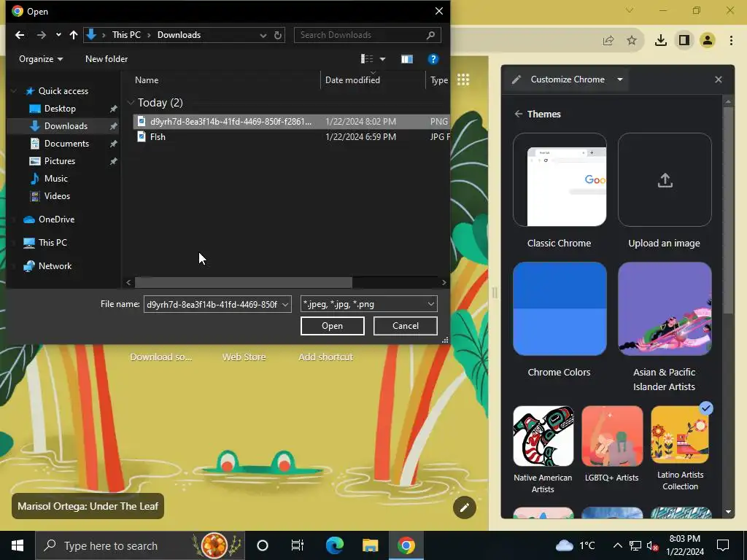Open File Explorer from taskbar
747x560 pixels.
(370, 545)
